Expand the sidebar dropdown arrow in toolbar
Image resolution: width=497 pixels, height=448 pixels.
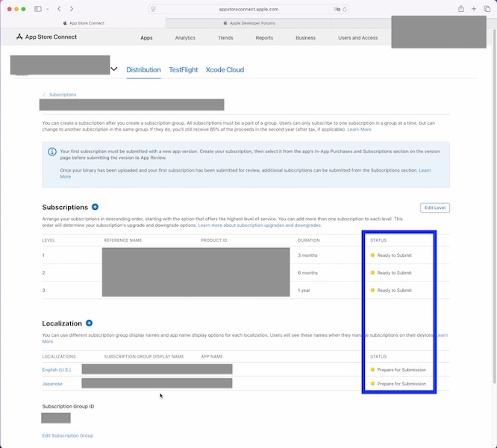(47, 8)
